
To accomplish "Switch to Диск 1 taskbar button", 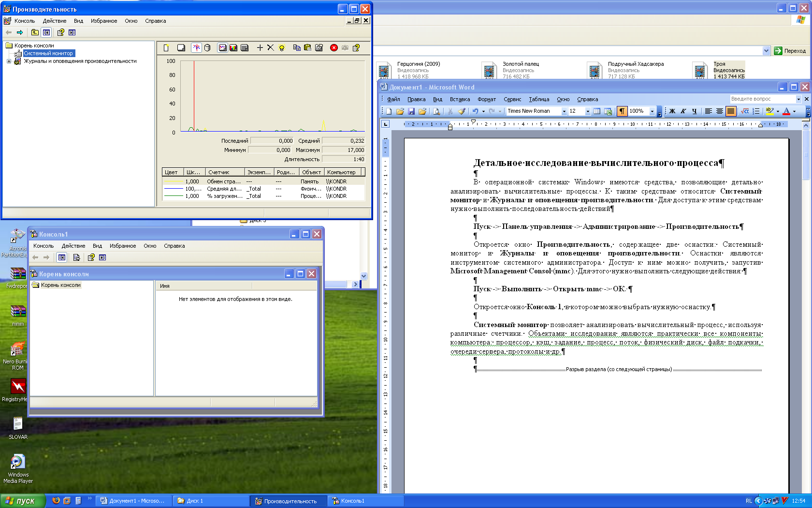I will tap(211, 501).
